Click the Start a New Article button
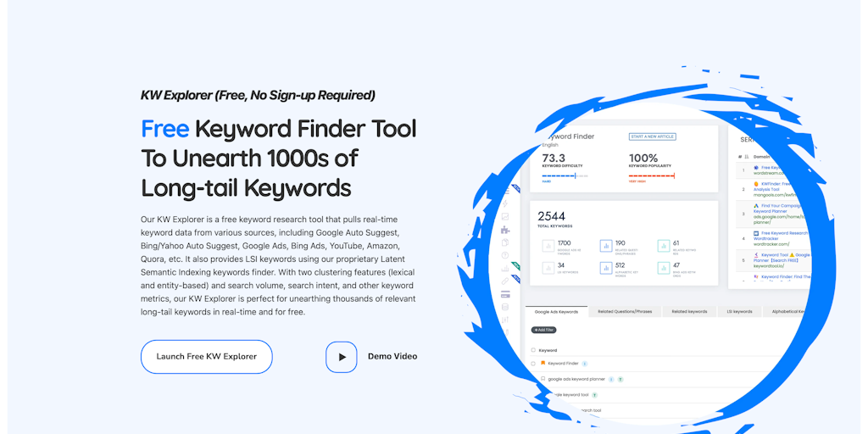Viewport: 868px width, 434px height. point(652,136)
